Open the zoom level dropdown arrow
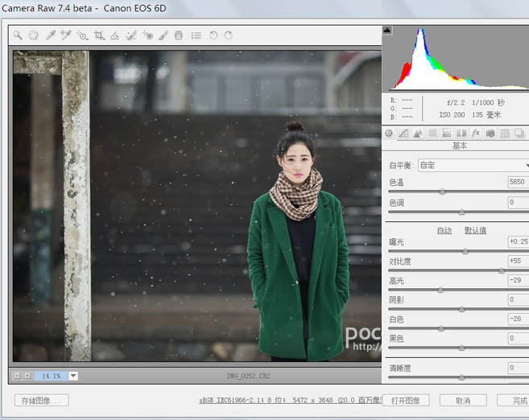 [73, 376]
